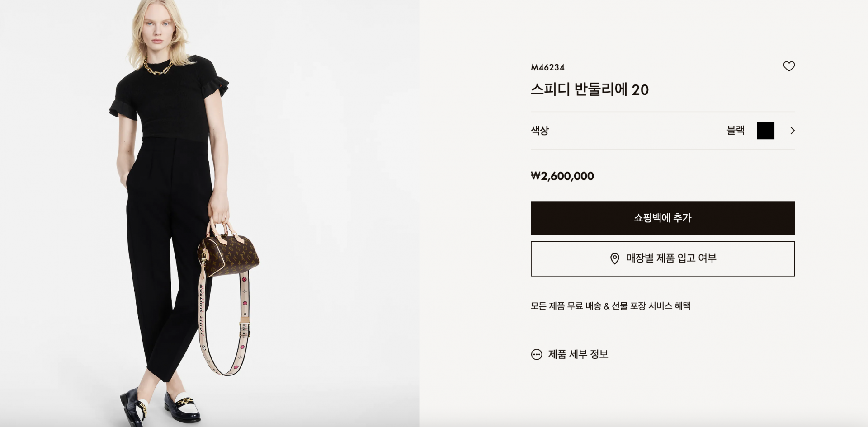
Task: Click the model product photo
Action: coord(209,213)
